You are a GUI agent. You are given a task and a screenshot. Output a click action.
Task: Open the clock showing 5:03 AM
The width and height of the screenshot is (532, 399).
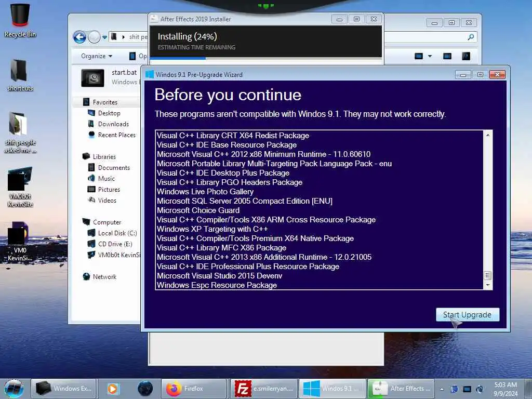point(506,389)
